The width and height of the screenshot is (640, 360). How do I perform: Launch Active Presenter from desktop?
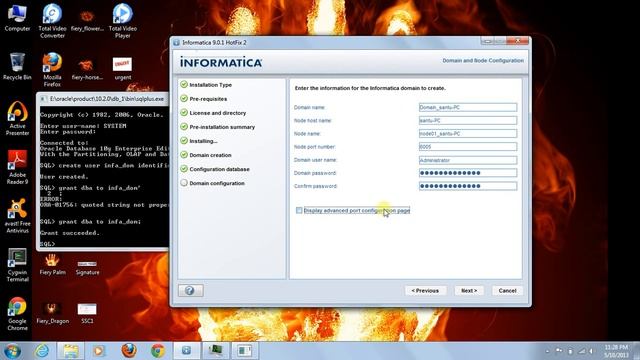tap(17, 118)
